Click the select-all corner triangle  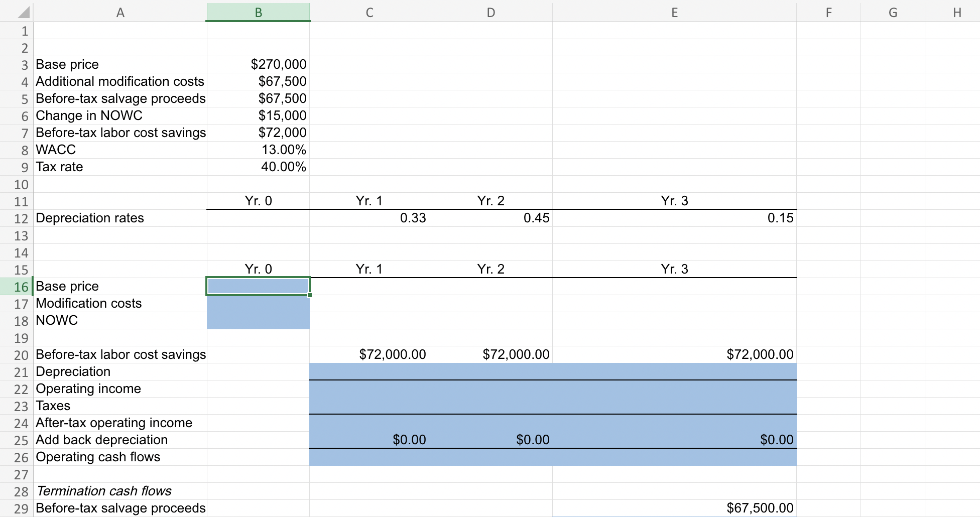point(23,13)
